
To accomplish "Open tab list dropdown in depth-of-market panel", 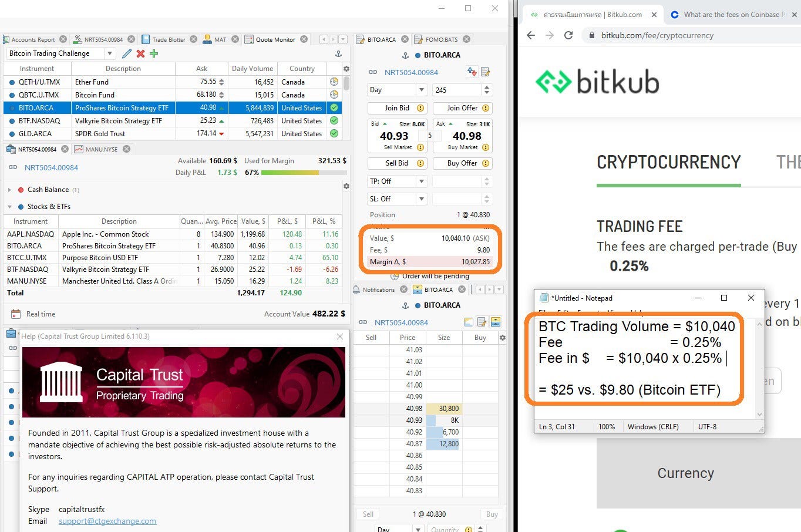I will tap(499, 289).
